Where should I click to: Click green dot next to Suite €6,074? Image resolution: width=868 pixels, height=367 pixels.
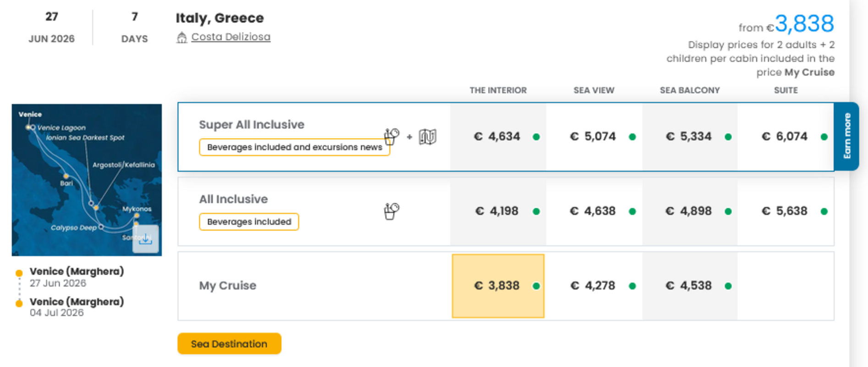(x=824, y=137)
